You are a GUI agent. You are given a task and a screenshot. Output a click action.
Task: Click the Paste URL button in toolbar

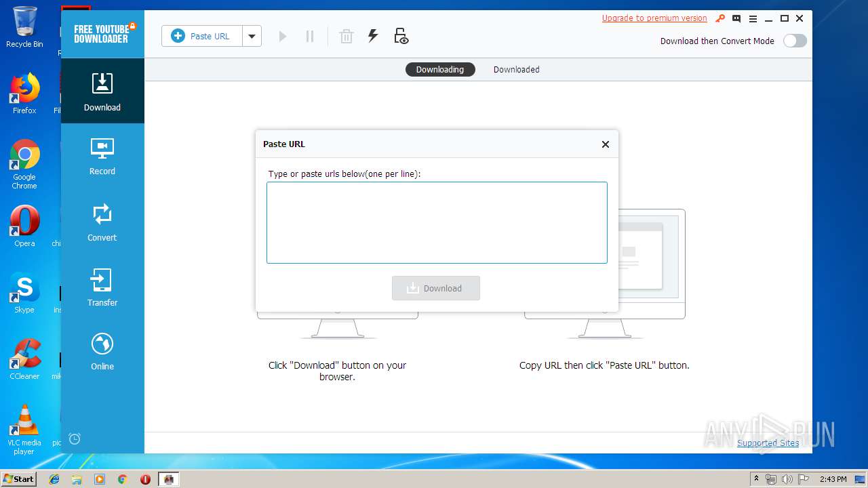coord(201,36)
